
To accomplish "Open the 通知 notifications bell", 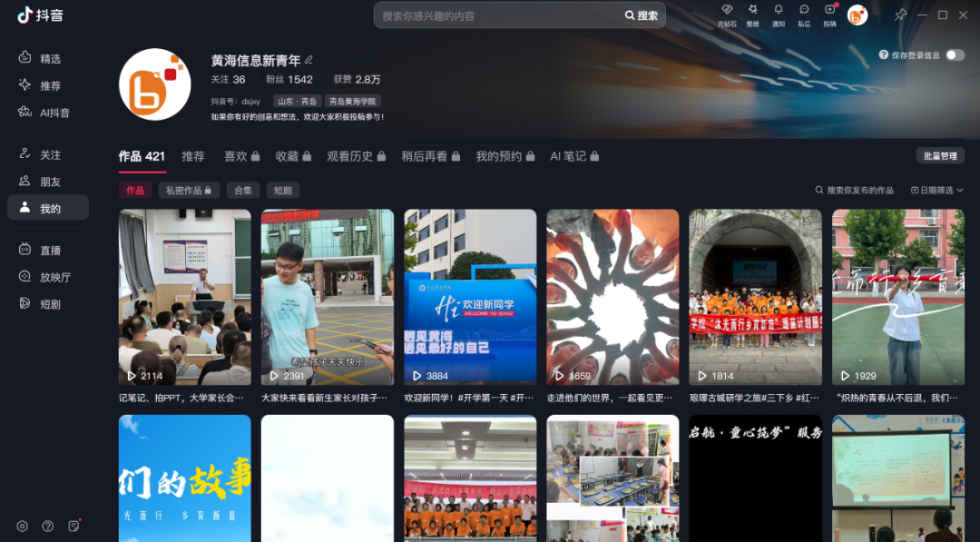I will [x=778, y=14].
